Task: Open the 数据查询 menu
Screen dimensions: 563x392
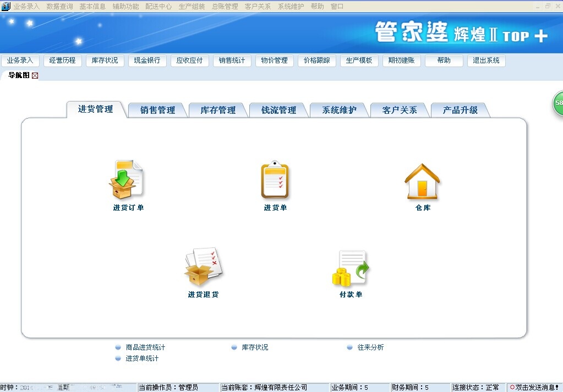Action: (59, 6)
